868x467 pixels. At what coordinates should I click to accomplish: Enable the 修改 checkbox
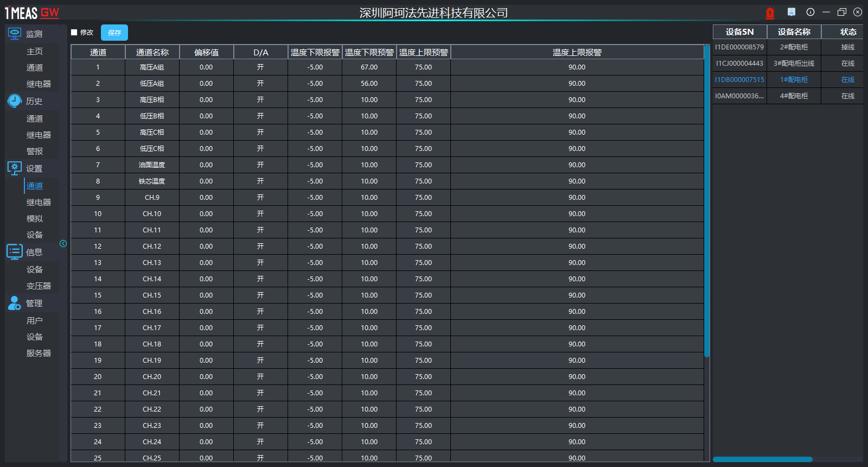[x=74, y=33]
